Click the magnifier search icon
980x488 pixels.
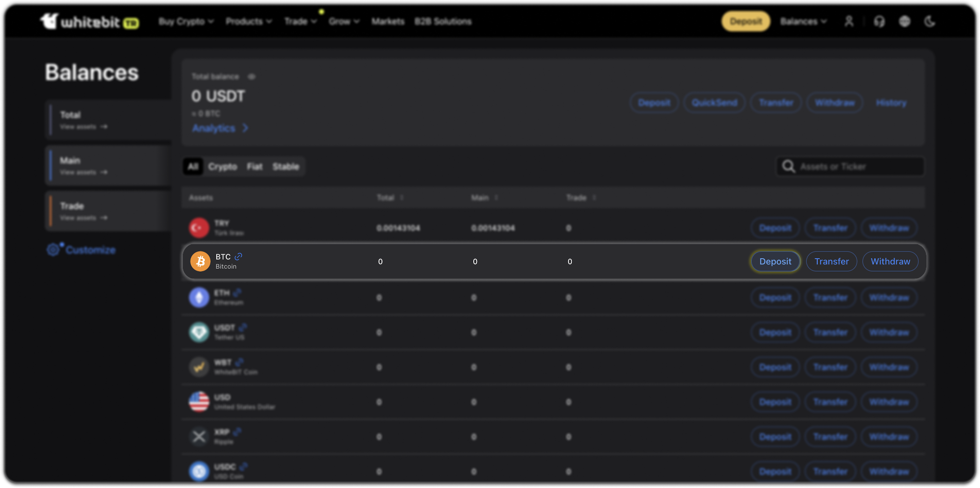(x=788, y=166)
